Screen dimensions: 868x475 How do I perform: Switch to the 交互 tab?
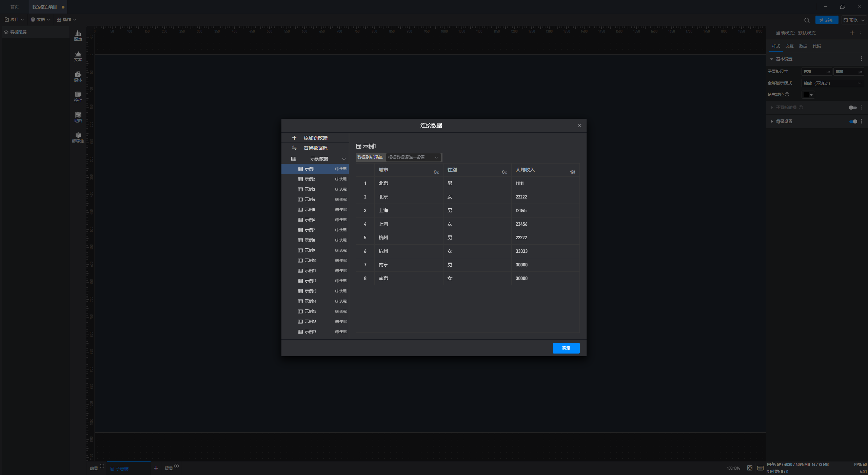pos(789,46)
